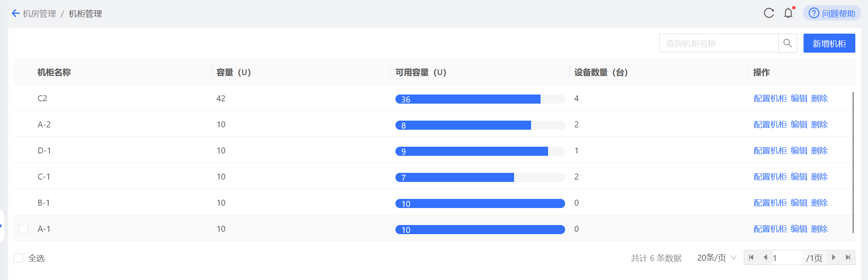The image size is (868, 280).
Task: Toggle the 全选 select all checkbox
Action: click(19, 258)
